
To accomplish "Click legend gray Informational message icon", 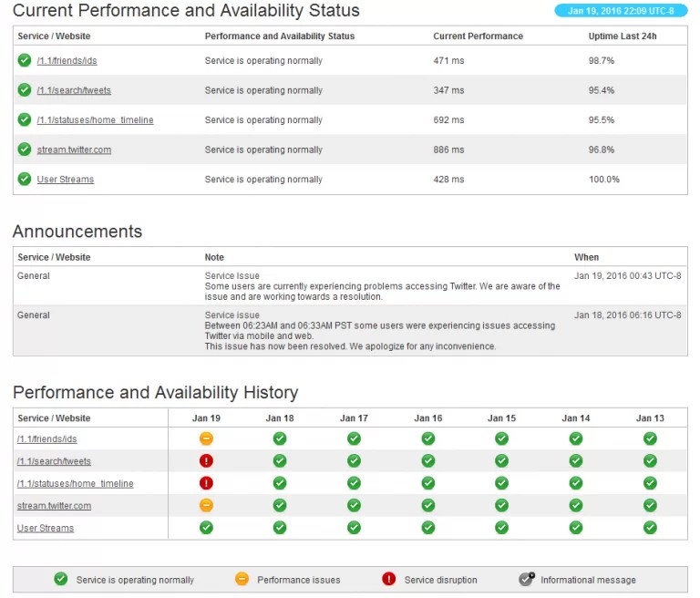I will tap(526, 579).
